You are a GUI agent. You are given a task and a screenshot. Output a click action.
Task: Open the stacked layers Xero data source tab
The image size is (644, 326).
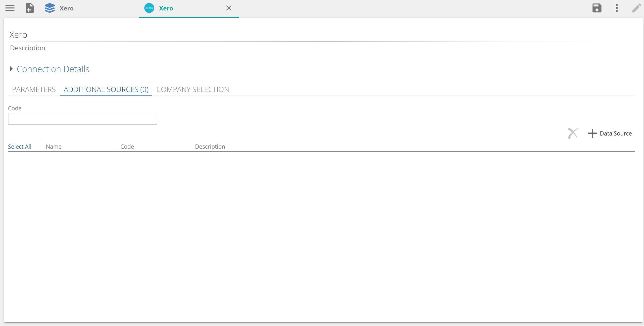pyautogui.click(x=59, y=8)
